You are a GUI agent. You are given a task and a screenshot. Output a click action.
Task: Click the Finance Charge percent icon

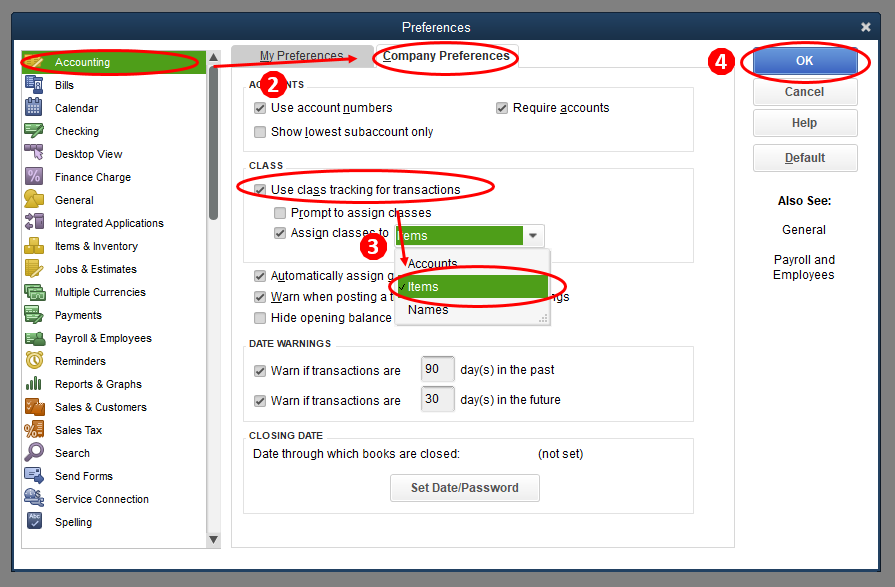(x=34, y=176)
